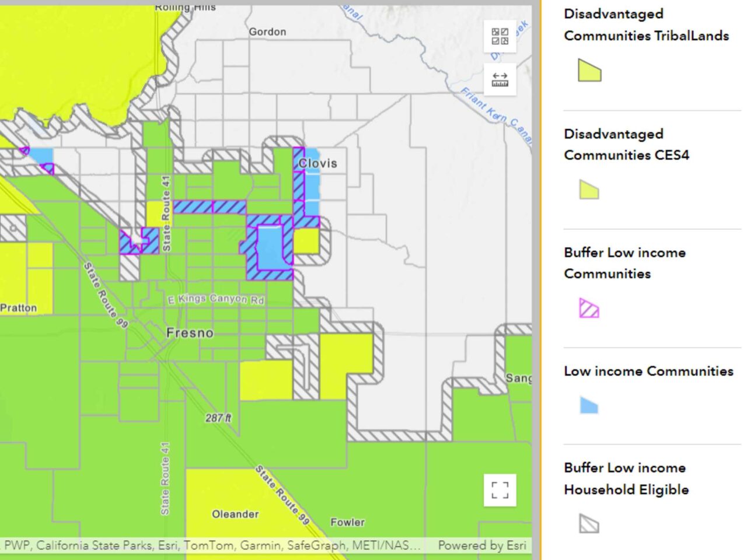The image size is (747, 560).
Task: Toggle visibility of Low income Communities layer
Action: pyautogui.click(x=648, y=371)
